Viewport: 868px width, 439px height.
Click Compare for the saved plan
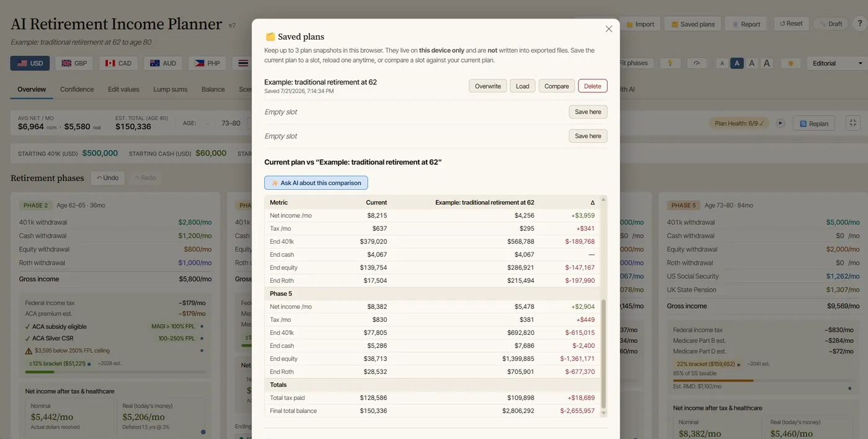coord(556,86)
